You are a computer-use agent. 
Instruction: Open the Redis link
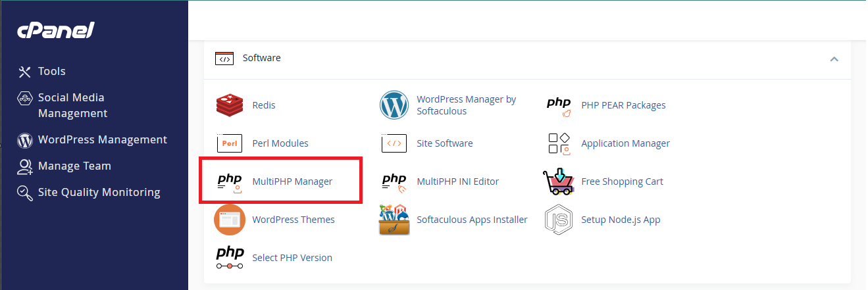[x=264, y=105]
